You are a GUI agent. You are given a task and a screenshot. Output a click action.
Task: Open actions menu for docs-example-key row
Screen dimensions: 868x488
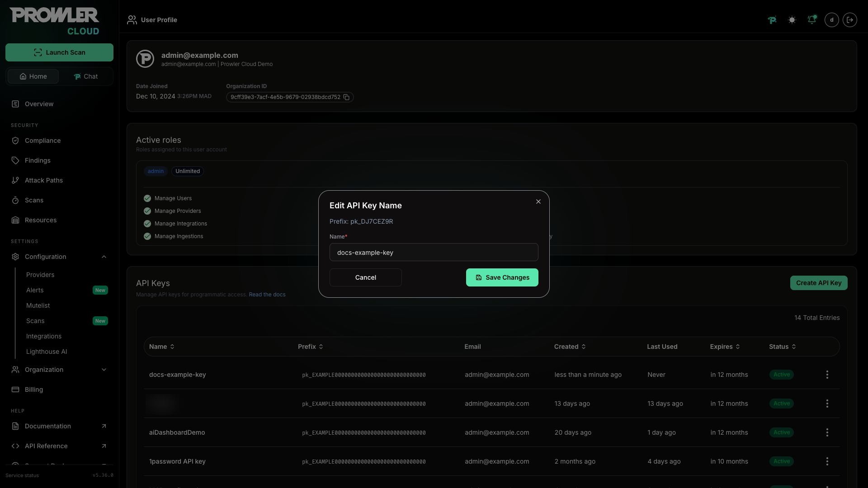click(827, 375)
